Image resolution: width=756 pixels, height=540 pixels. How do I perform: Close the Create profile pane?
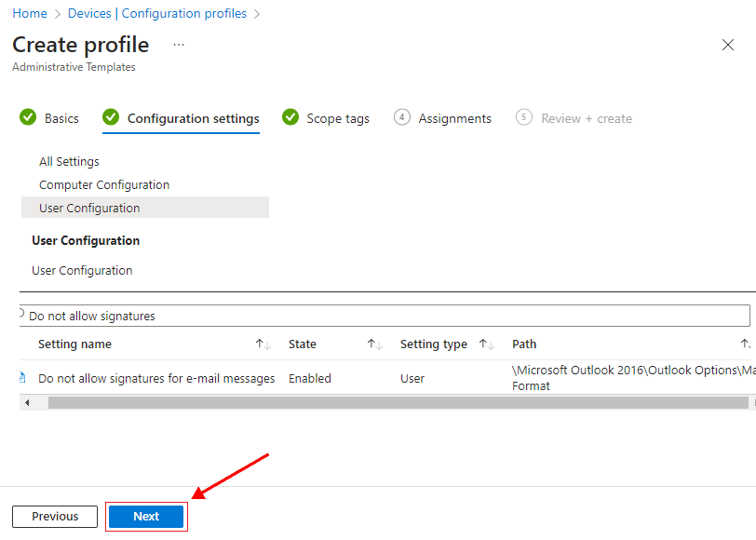(x=728, y=45)
